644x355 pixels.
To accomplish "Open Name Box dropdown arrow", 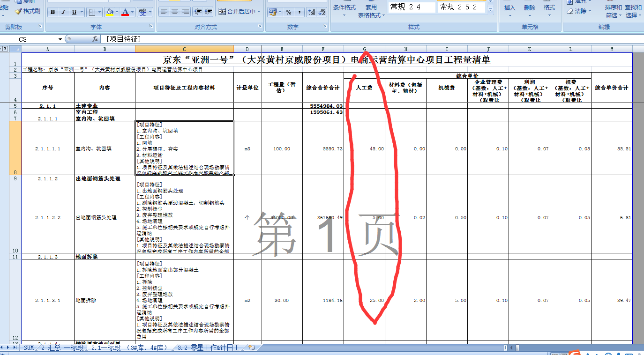I will 60,39.
